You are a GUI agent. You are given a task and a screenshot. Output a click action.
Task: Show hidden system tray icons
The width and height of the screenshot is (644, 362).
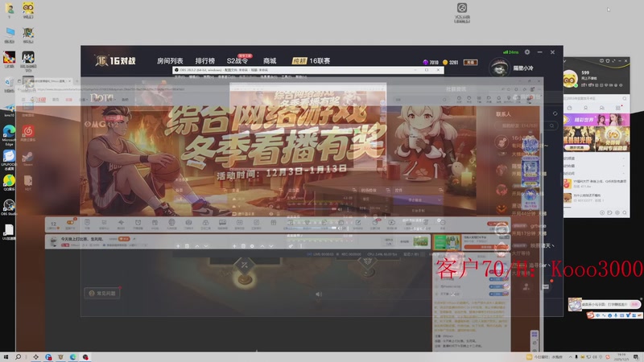[x=570, y=357]
